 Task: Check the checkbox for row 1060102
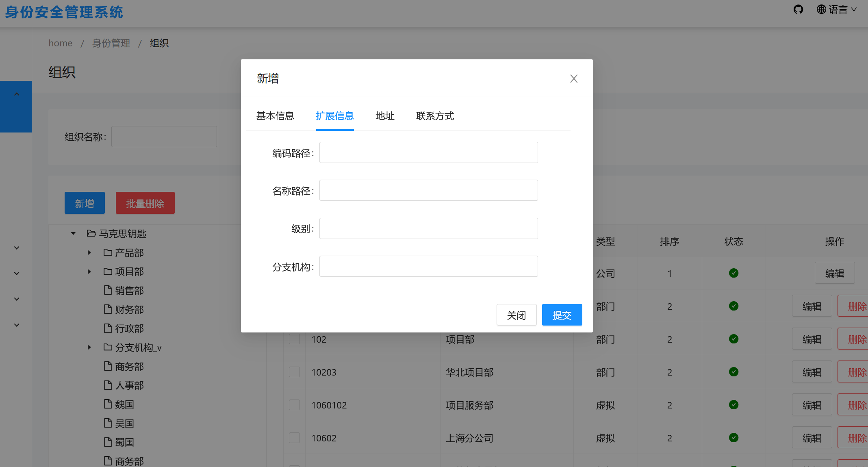[x=294, y=404]
